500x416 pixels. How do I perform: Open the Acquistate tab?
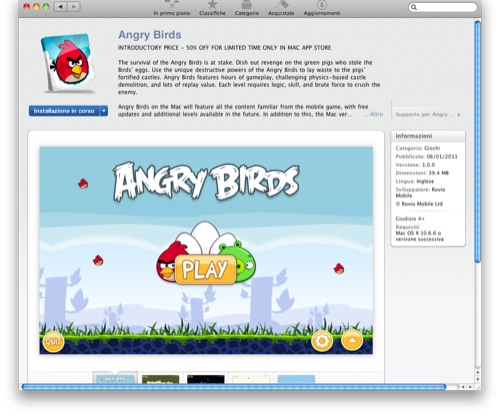(x=281, y=8)
